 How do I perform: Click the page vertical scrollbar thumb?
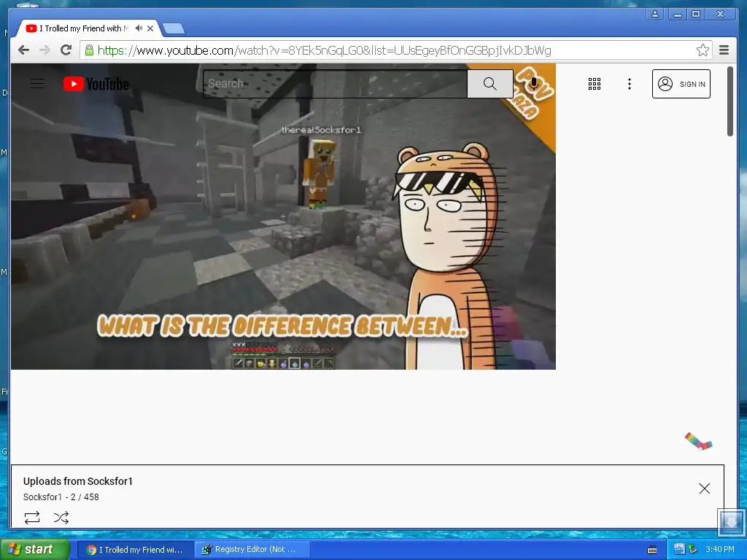click(729, 101)
